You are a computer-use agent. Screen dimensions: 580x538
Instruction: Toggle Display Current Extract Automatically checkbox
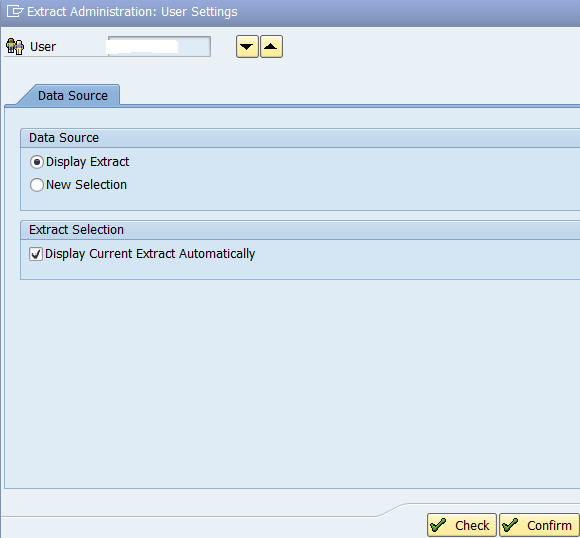(x=36, y=254)
